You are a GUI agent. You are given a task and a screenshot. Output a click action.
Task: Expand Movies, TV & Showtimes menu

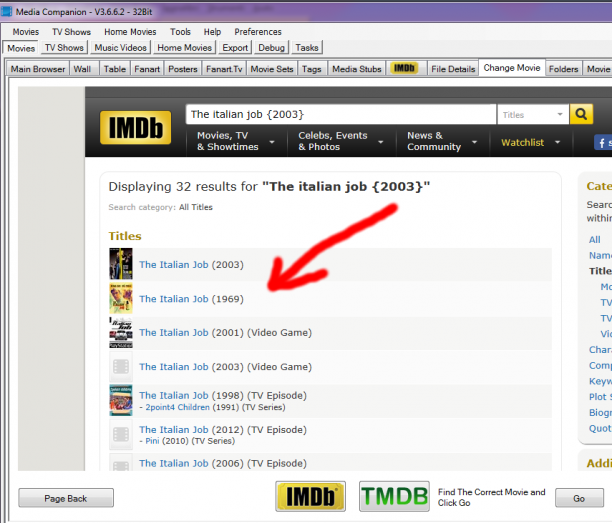(236, 141)
